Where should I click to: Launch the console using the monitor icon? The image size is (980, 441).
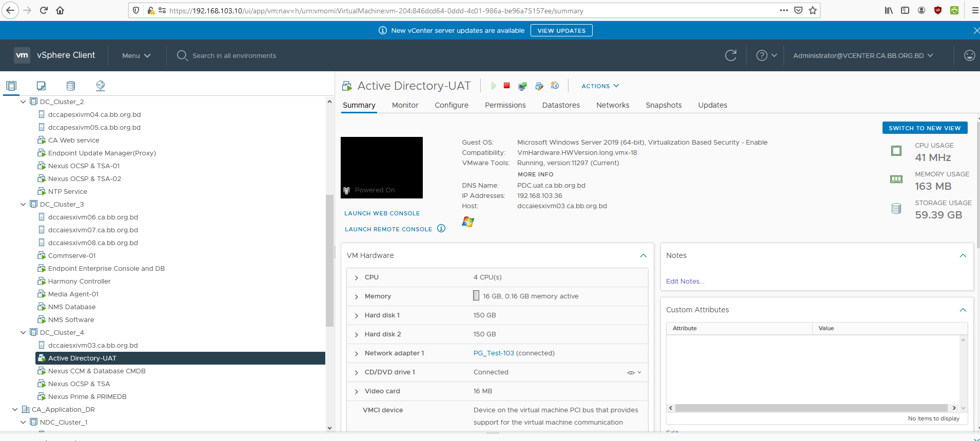pos(522,86)
